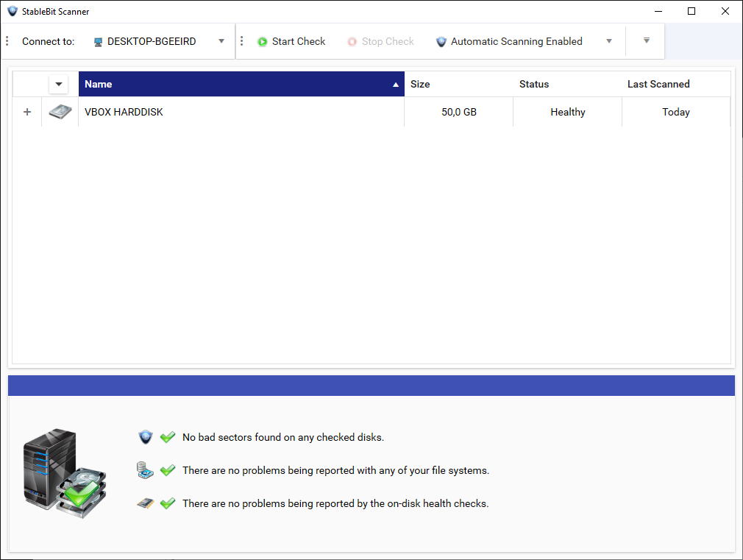Viewport: 743px width, 560px height.
Task: Sort disks by Status column
Action: tap(567, 84)
